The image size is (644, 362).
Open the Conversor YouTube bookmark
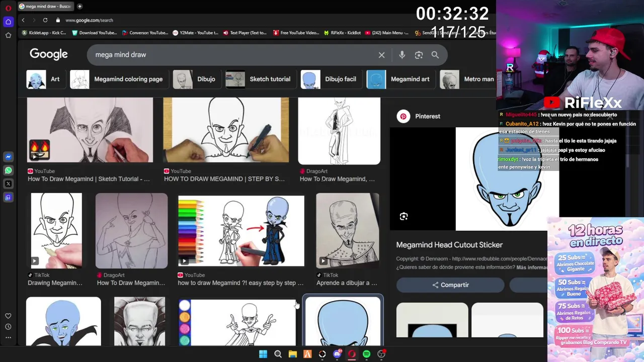coord(145,33)
